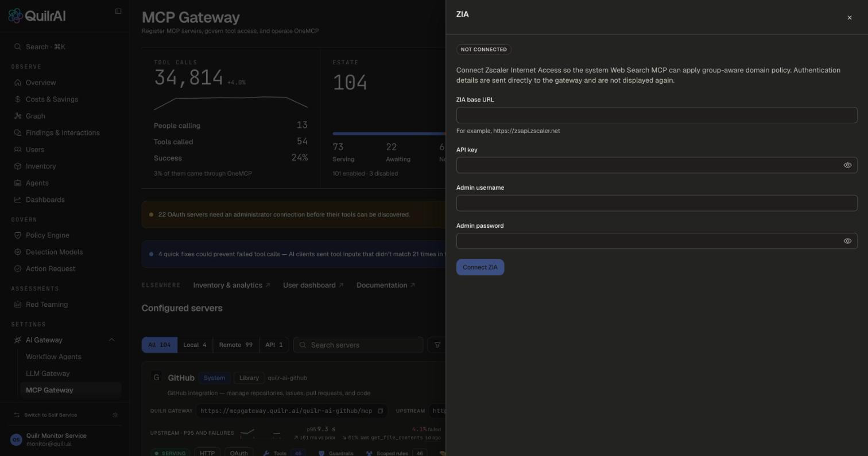The width and height of the screenshot is (868, 456).
Task: Open Dashboards from the sidebar
Action: point(45,200)
